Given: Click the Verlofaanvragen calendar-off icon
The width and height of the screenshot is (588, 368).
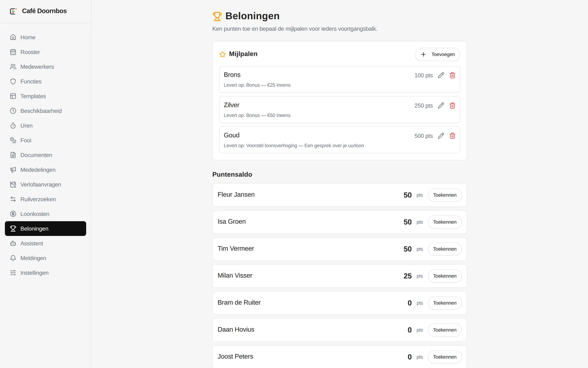Looking at the screenshot, I should [x=13, y=184].
